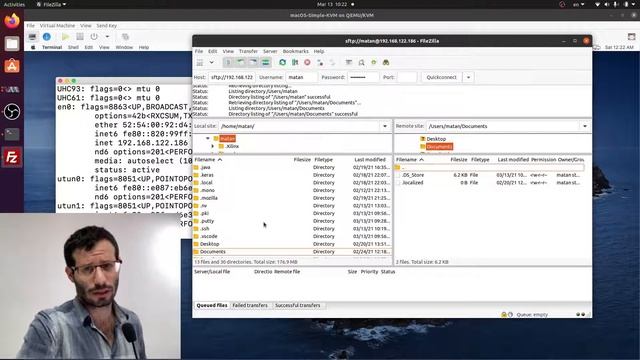The image size is (640, 360).
Task: Open Files manager from the Ubuntu dock
Action: 12,43
